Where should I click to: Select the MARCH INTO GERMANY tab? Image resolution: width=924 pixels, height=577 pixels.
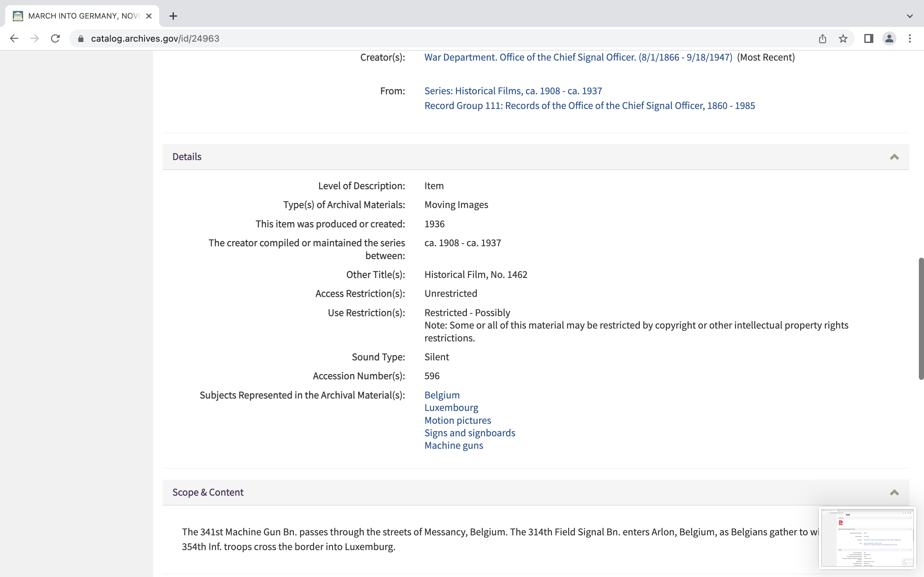coord(84,16)
